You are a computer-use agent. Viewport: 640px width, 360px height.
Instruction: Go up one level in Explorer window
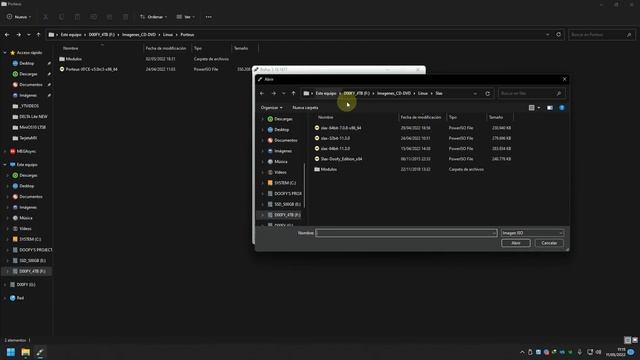click(x=38, y=35)
